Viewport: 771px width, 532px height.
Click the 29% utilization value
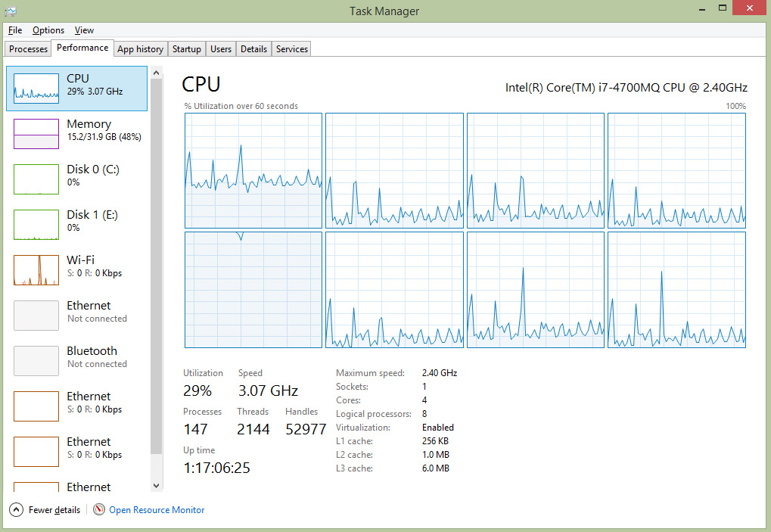(x=197, y=390)
